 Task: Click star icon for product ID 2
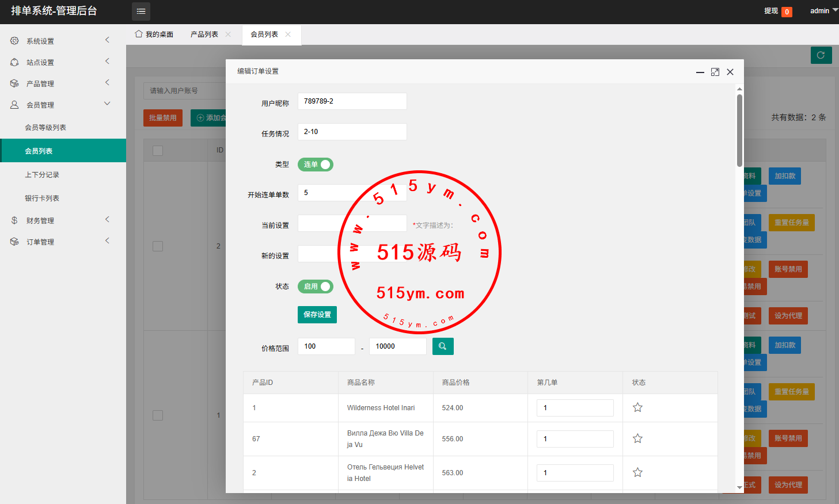click(637, 473)
